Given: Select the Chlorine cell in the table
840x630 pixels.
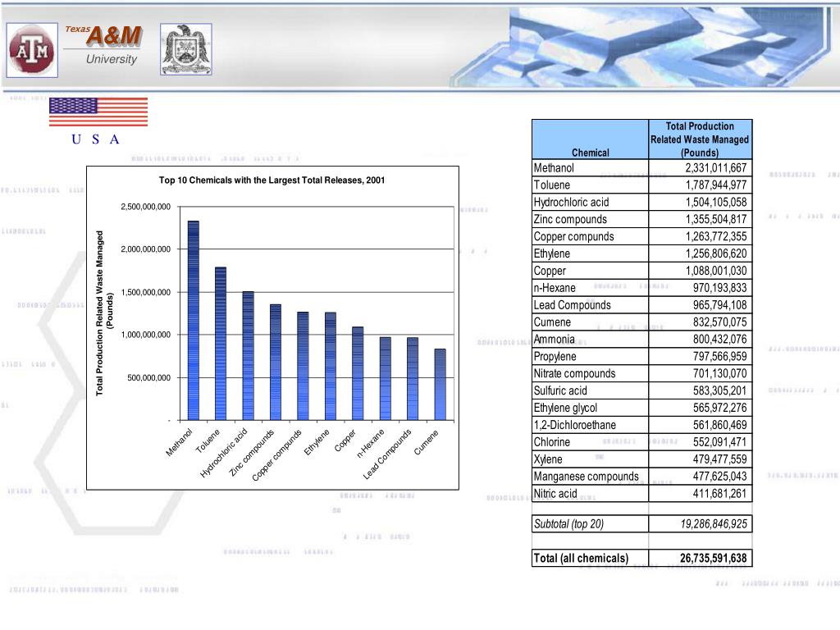Looking at the screenshot, I should (591, 442).
